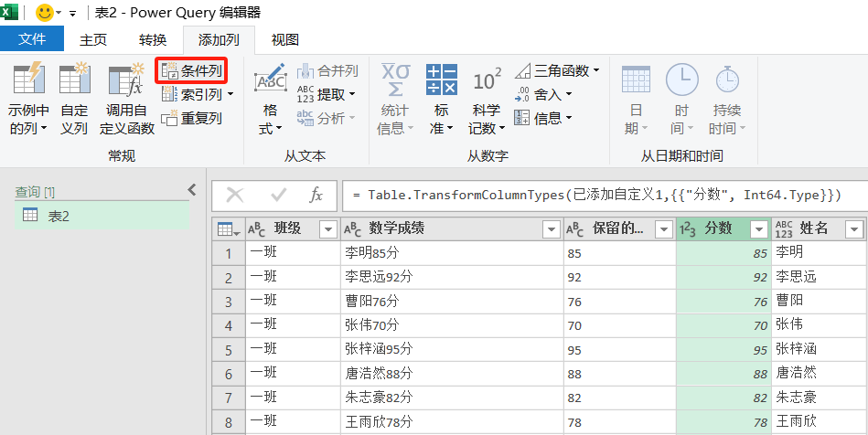This screenshot has width=868, height=435.
Task: Click the Column From Examples (示例中的列) icon
Action: 28,78
